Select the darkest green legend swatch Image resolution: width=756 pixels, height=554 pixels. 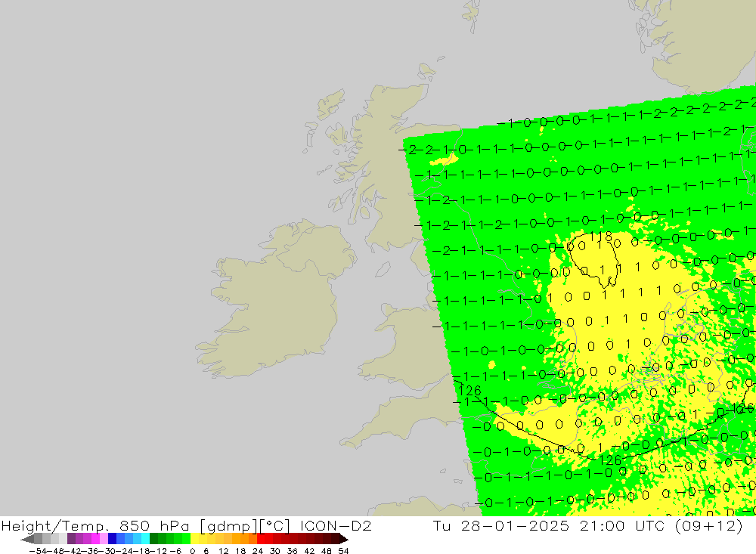point(153,539)
